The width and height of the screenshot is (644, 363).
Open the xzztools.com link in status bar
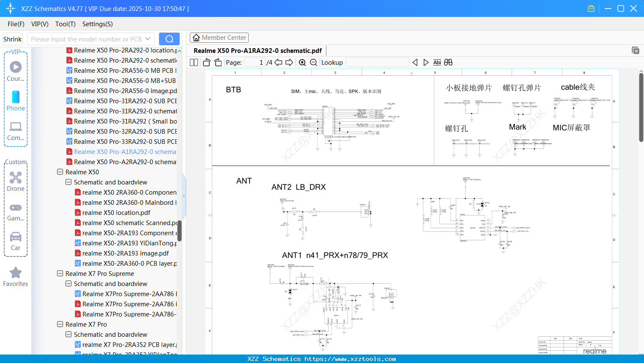[350, 359]
